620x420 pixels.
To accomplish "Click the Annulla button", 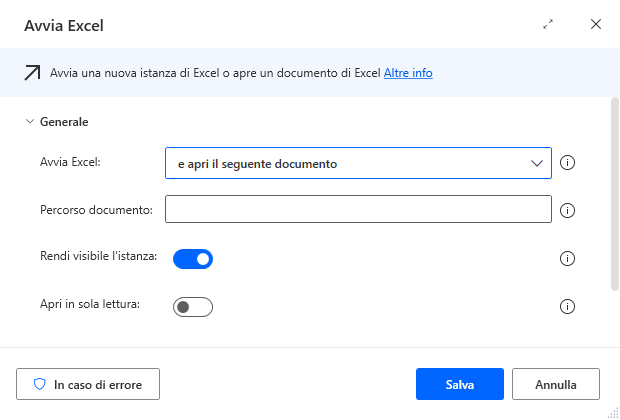I will pos(556,384).
